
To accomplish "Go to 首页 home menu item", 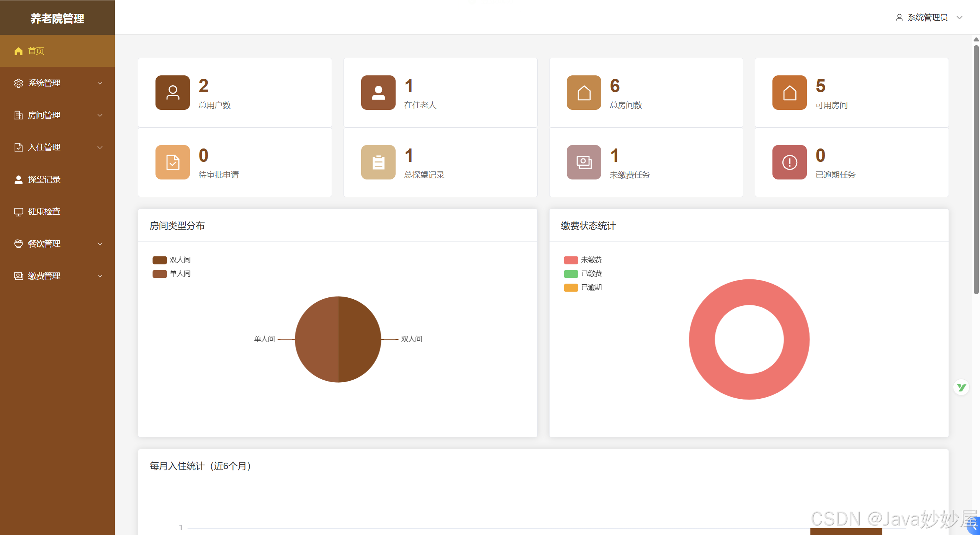I will tap(36, 51).
